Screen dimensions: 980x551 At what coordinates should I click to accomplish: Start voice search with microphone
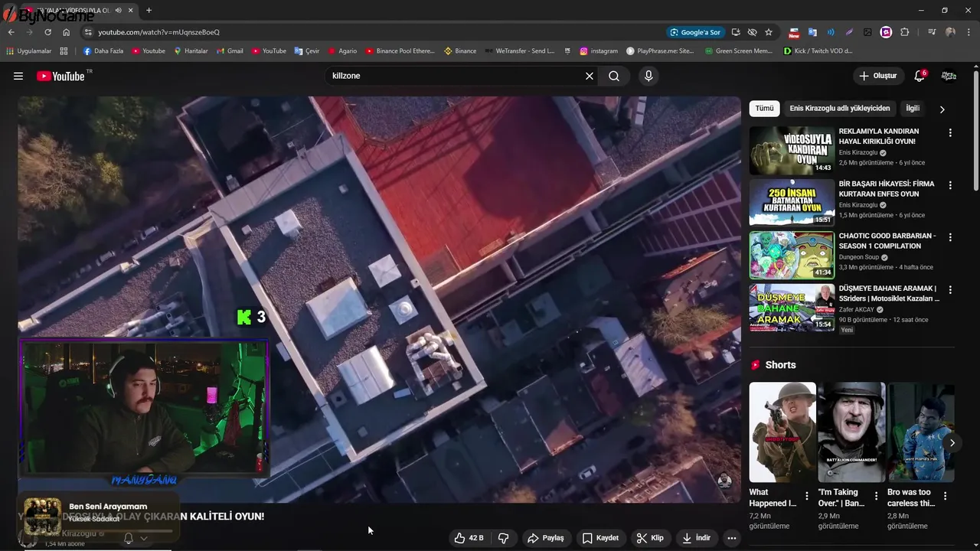tap(648, 76)
